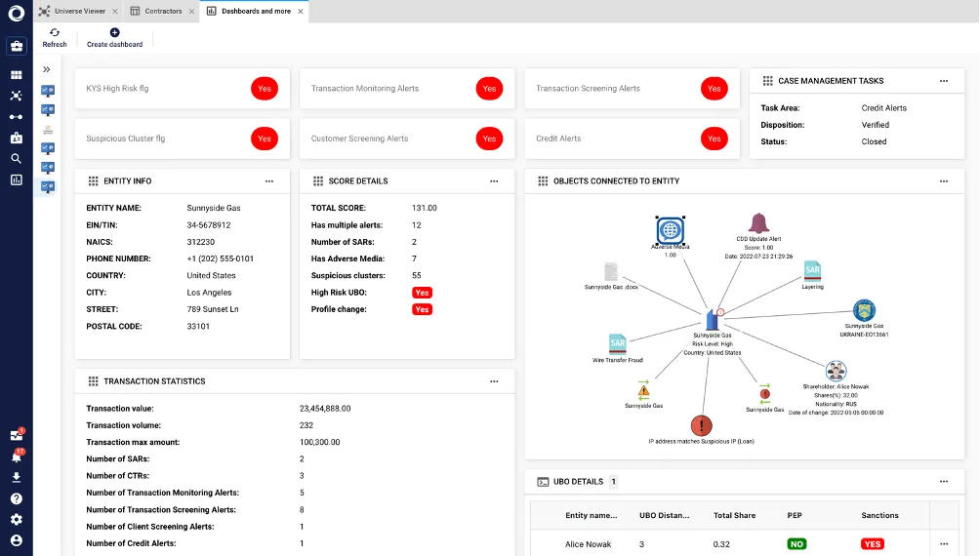Close the Contractors tab
980x556 pixels.
click(191, 12)
